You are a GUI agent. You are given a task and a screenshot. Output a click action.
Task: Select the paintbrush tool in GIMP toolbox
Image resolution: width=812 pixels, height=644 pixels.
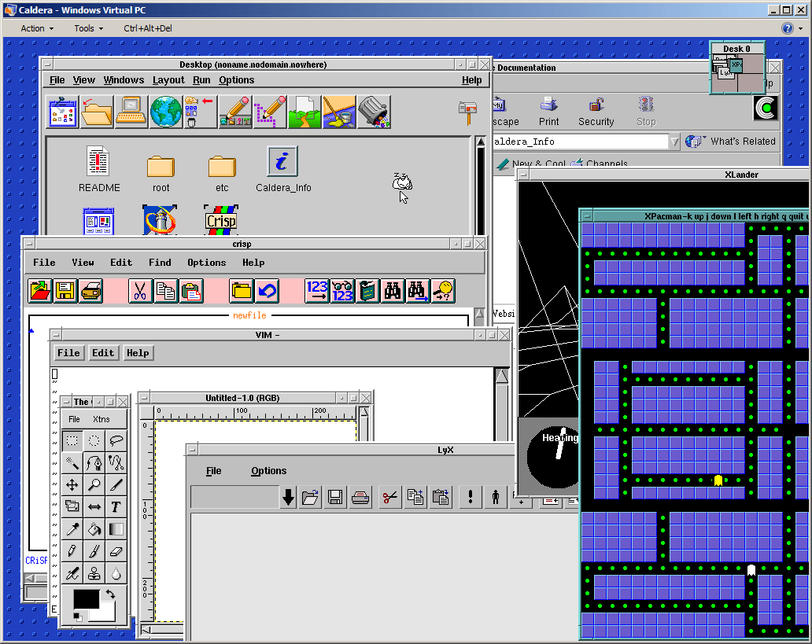pyautogui.click(x=94, y=551)
